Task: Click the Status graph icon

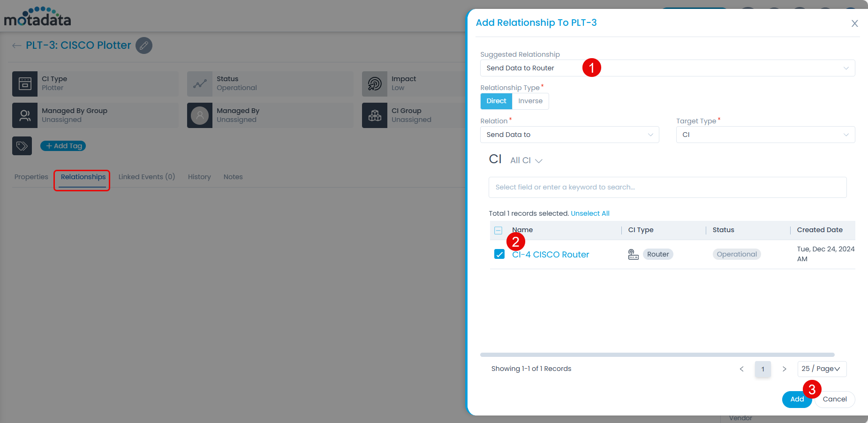Action: click(200, 84)
